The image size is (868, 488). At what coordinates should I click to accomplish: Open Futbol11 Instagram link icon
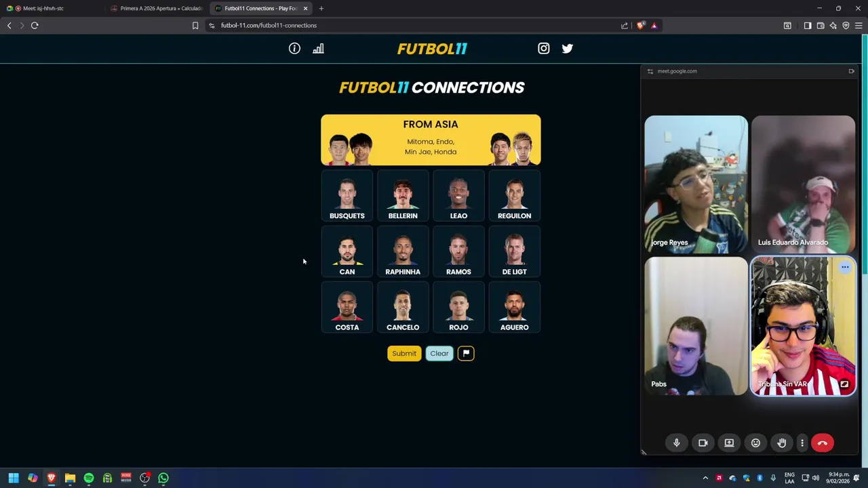tap(544, 48)
